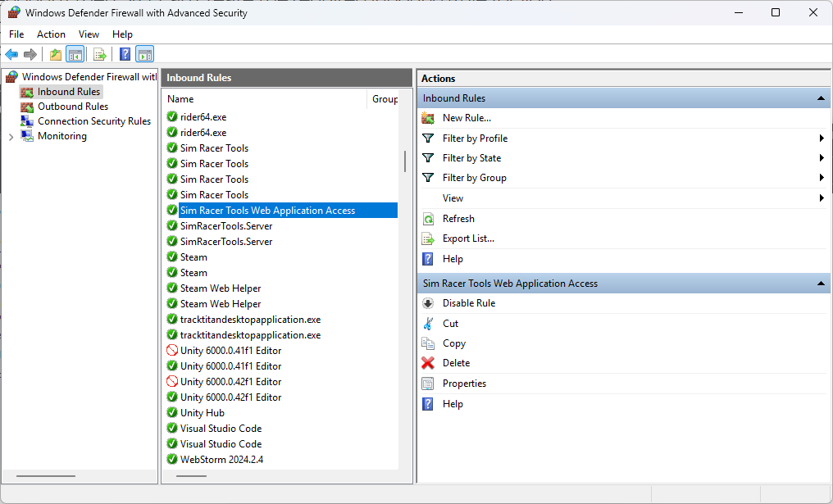Collapse the Sim Racer Tools Web Application Access actions section
The image size is (833, 504).
point(821,284)
